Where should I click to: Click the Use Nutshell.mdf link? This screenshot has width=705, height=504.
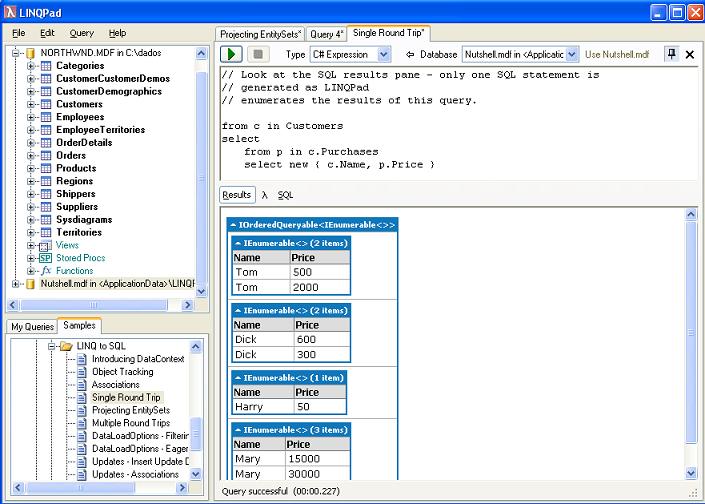617,55
